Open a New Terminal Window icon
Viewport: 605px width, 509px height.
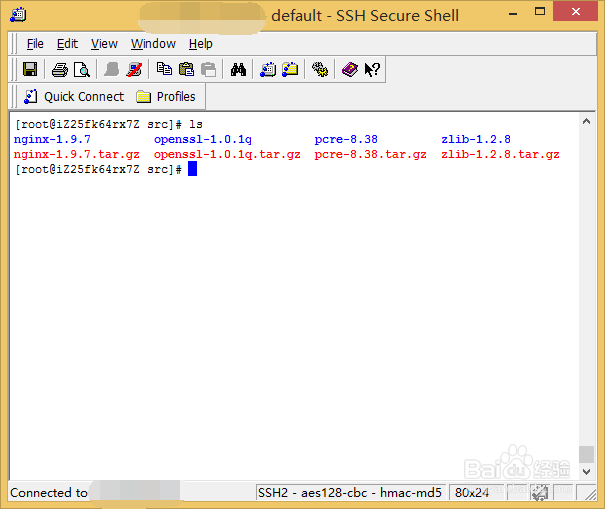[x=268, y=69]
